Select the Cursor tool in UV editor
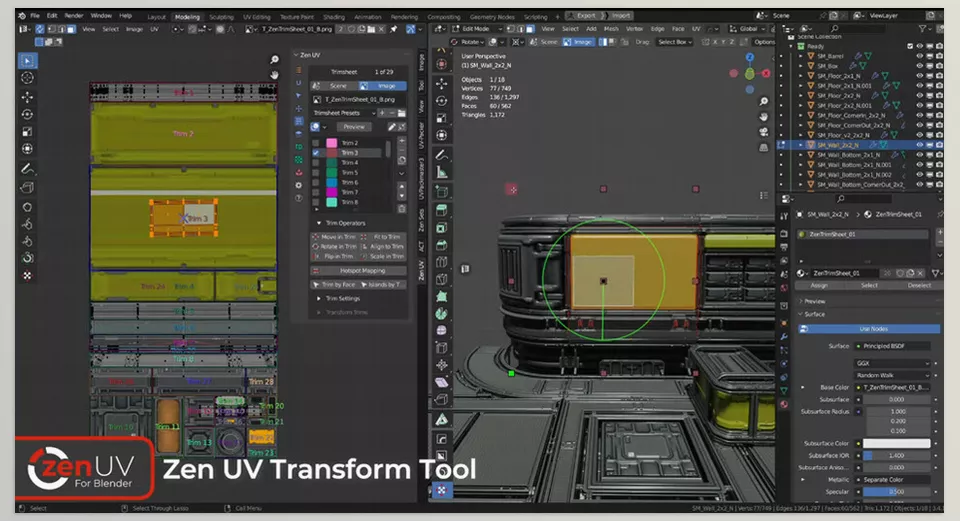Image resolution: width=960 pixels, height=521 pixels. pyautogui.click(x=28, y=78)
